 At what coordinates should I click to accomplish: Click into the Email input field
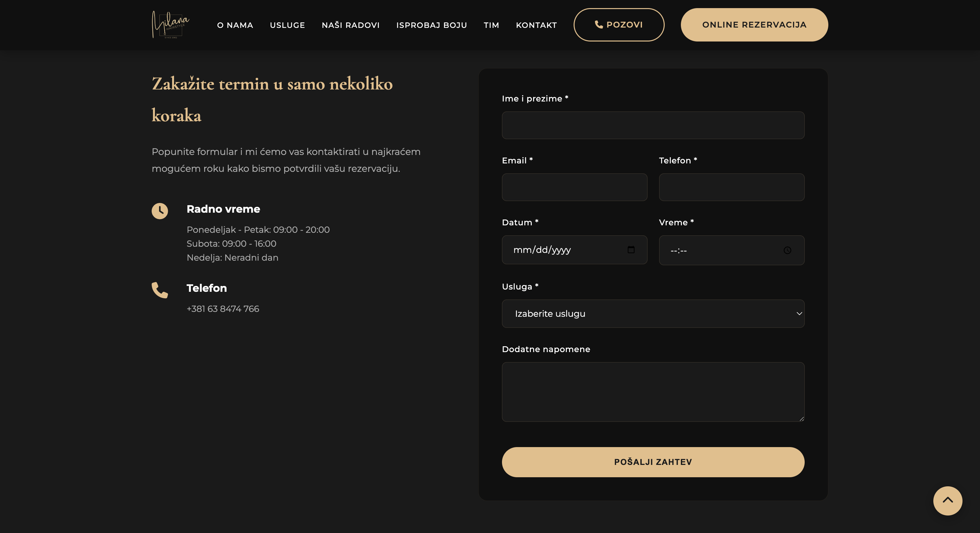click(575, 187)
